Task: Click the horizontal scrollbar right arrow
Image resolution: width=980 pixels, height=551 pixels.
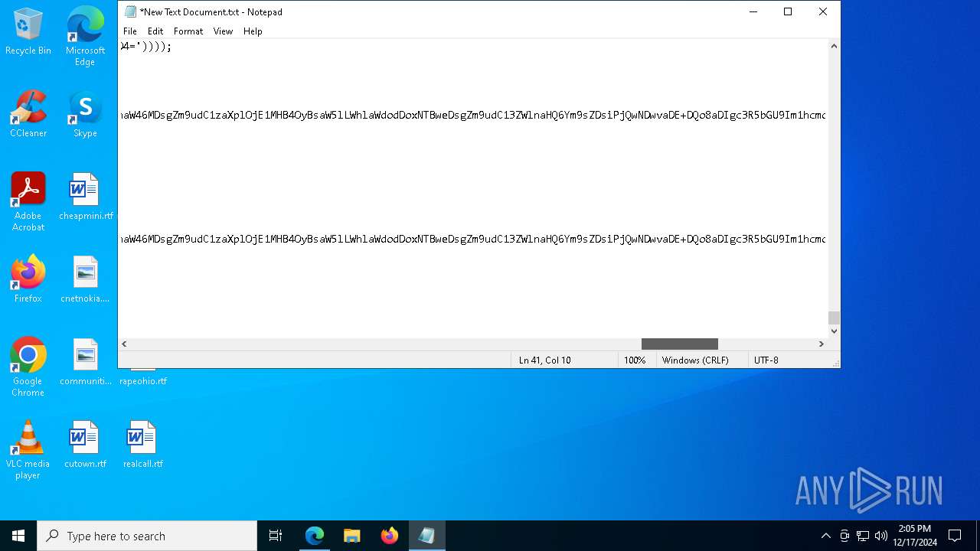Action: (x=822, y=344)
